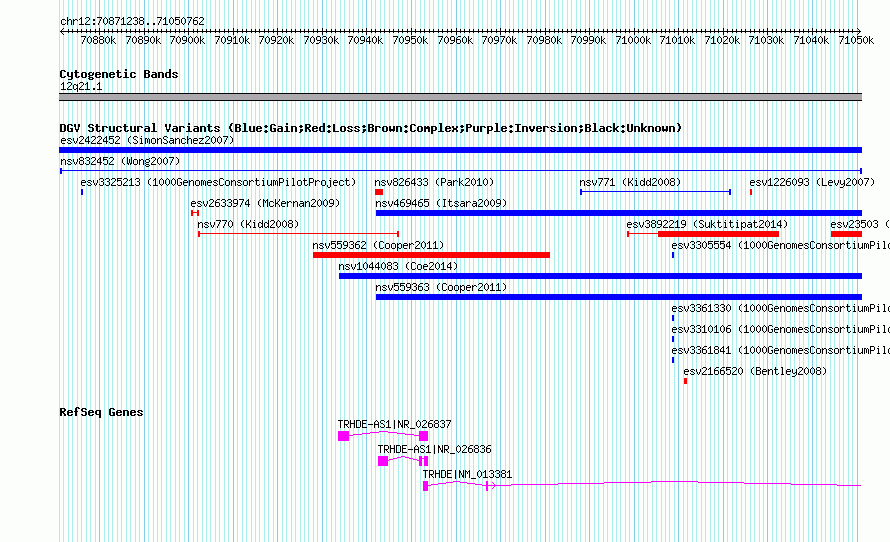Click the esv2633974 (McKernan2009) label
890x542 pixels.
point(265,203)
